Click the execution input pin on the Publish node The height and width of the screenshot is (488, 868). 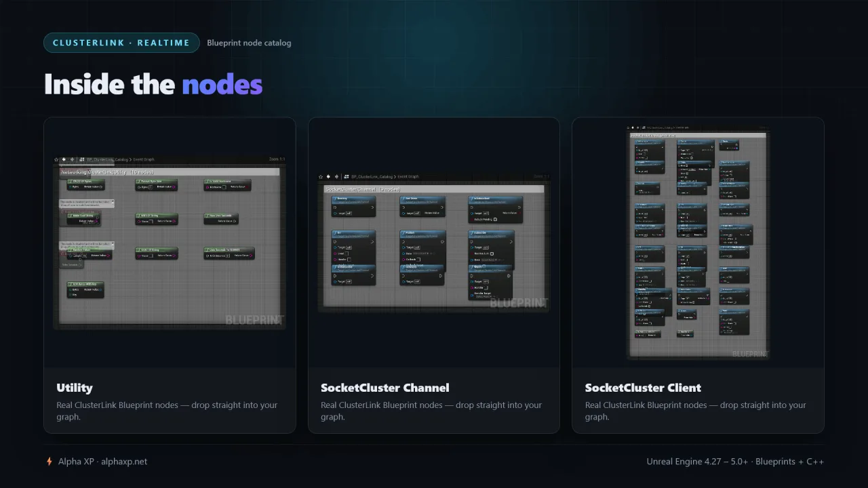click(404, 241)
